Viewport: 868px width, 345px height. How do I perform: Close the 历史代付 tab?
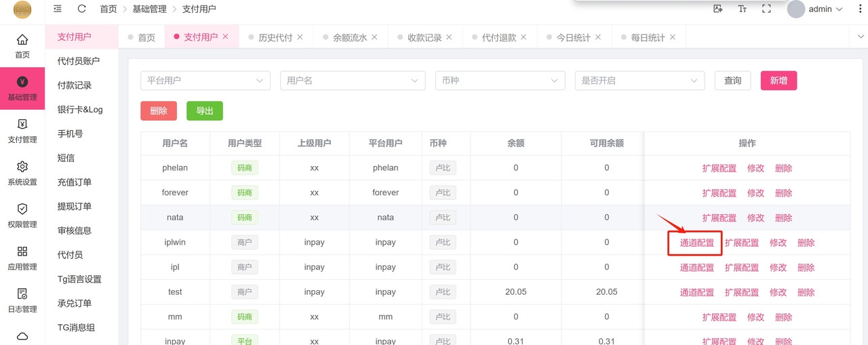pos(300,37)
